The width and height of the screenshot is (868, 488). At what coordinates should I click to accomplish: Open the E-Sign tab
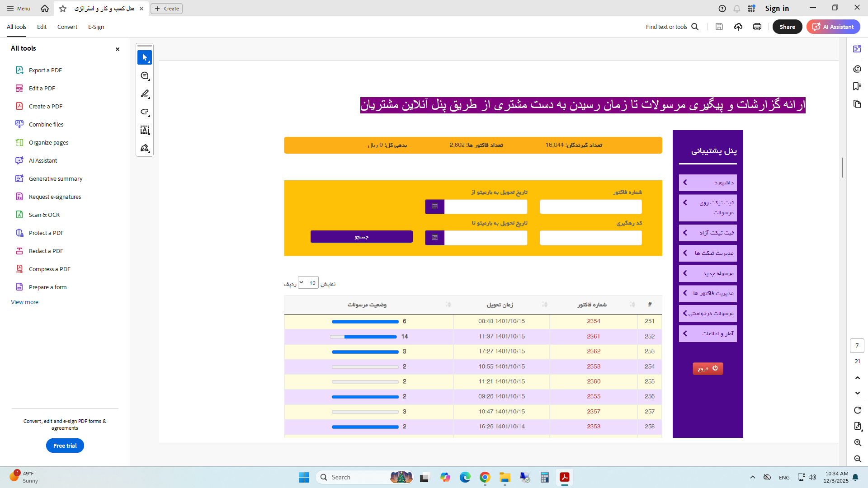pos(96,27)
